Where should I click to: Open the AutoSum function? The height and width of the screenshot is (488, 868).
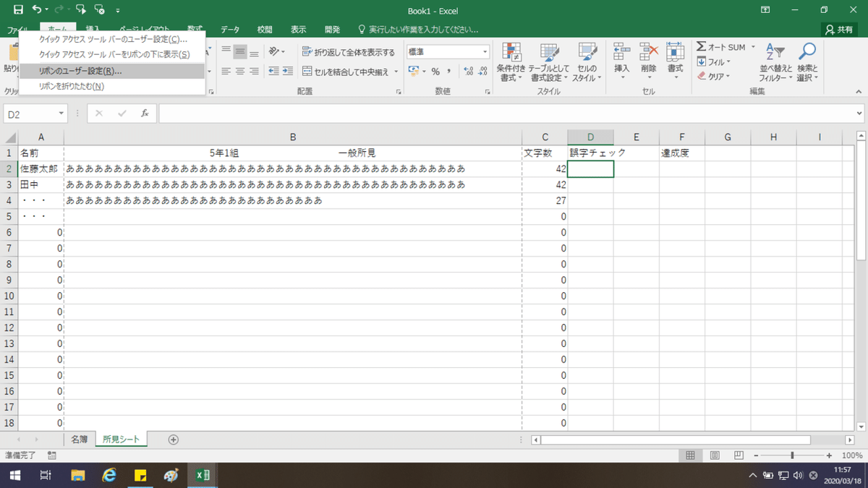click(721, 47)
